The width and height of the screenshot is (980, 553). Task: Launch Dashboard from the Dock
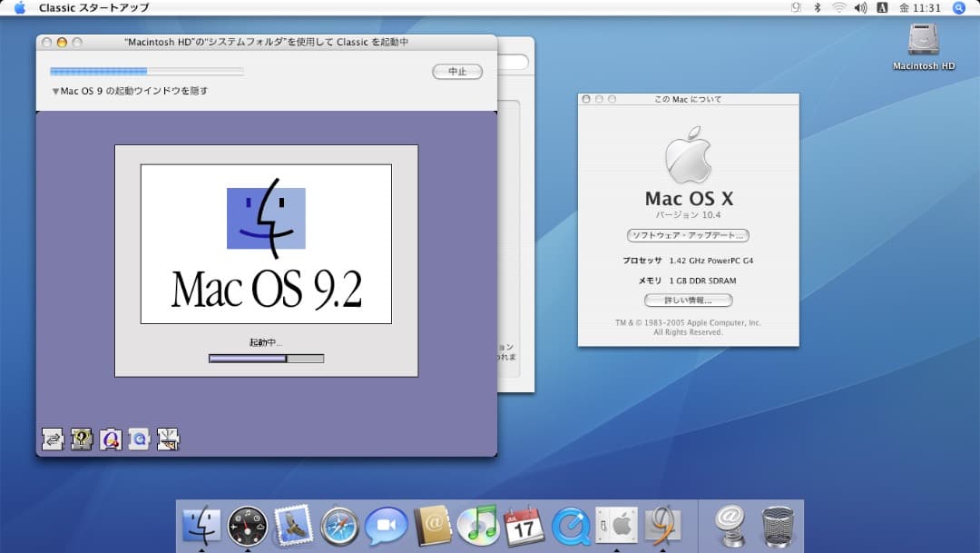pos(248,526)
